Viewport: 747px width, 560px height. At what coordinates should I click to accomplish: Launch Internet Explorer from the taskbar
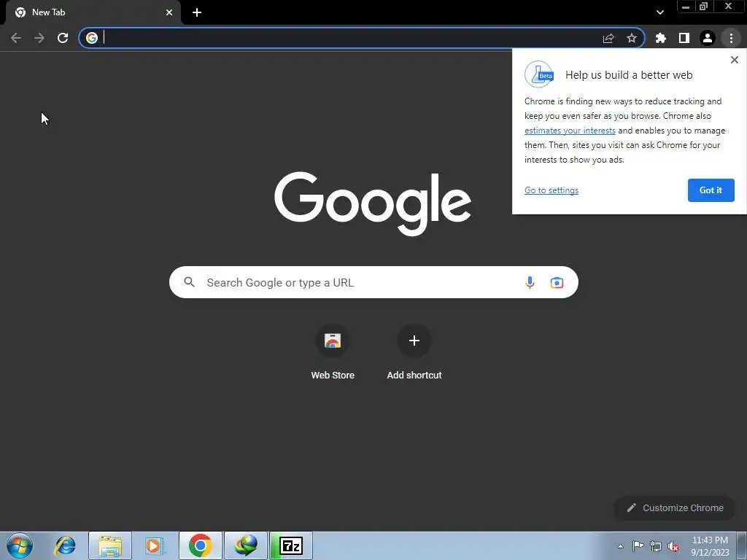point(65,545)
